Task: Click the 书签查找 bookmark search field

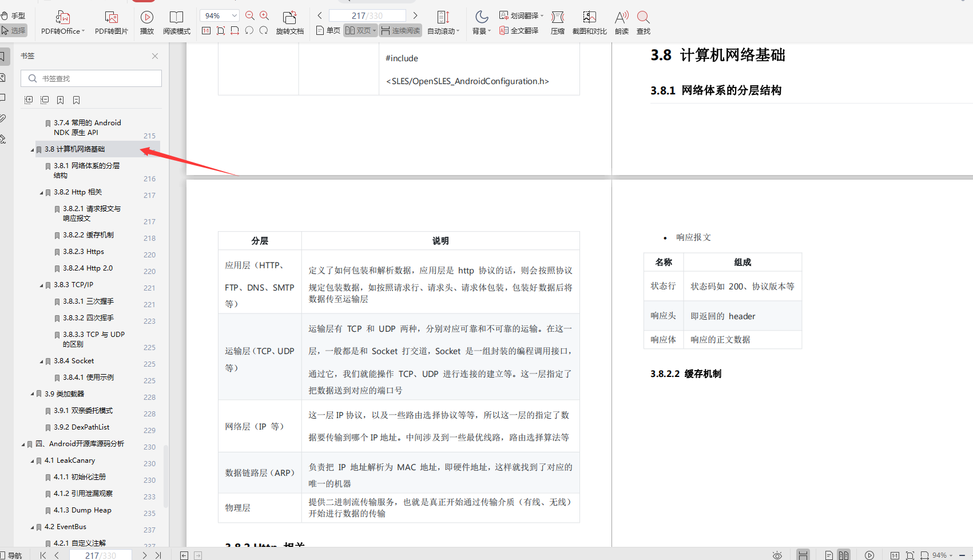Action: (x=91, y=78)
